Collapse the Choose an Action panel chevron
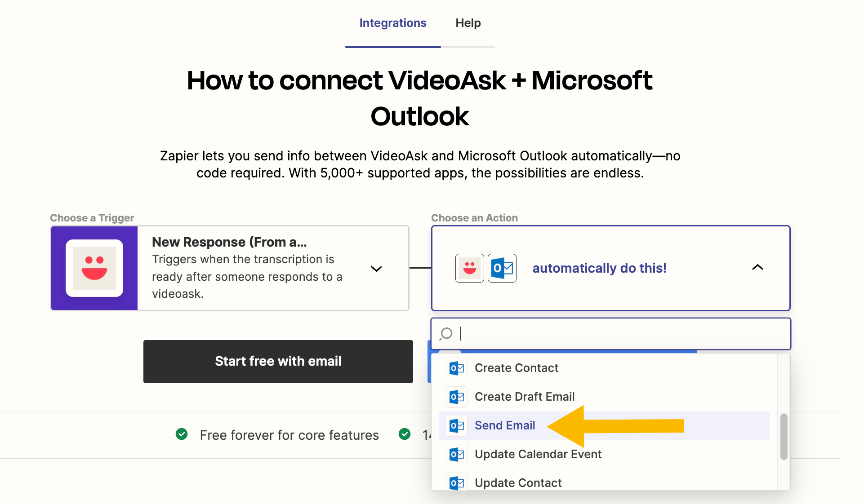 click(x=758, y=268)
